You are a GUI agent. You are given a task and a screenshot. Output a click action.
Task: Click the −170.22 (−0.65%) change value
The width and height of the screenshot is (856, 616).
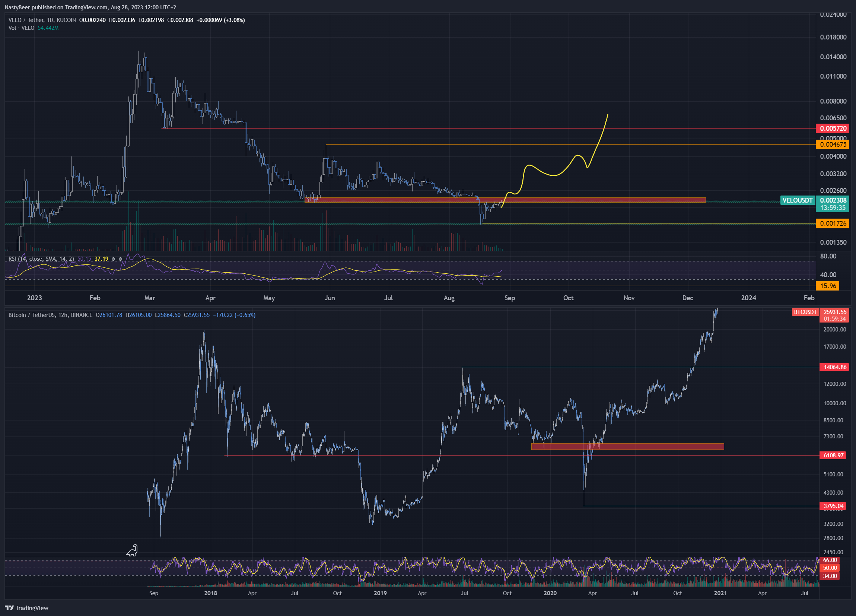234,315
